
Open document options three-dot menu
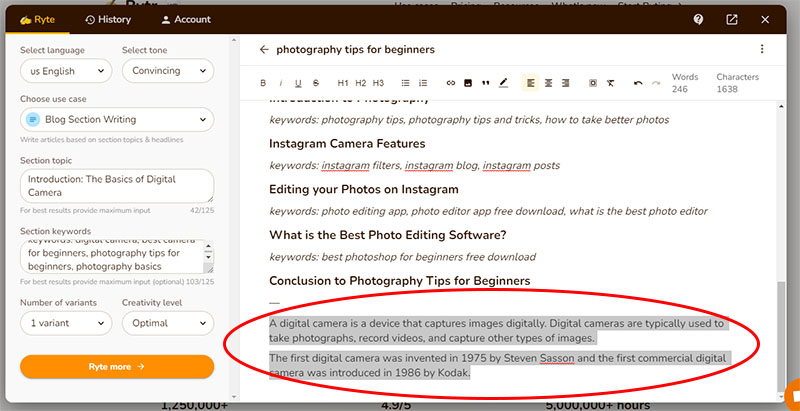pyautogui.click(x=762, y=49)
